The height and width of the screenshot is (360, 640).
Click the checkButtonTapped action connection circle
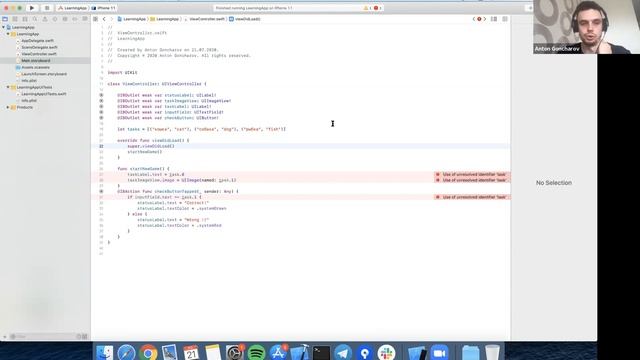[101, 191]
